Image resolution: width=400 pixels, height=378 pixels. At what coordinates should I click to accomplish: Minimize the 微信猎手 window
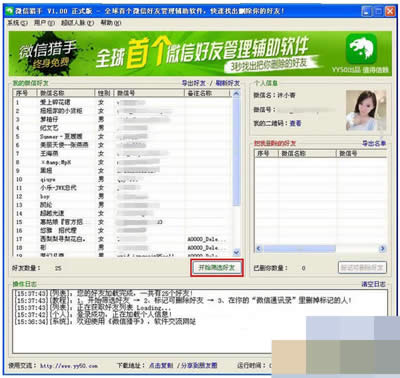(367, 11)
